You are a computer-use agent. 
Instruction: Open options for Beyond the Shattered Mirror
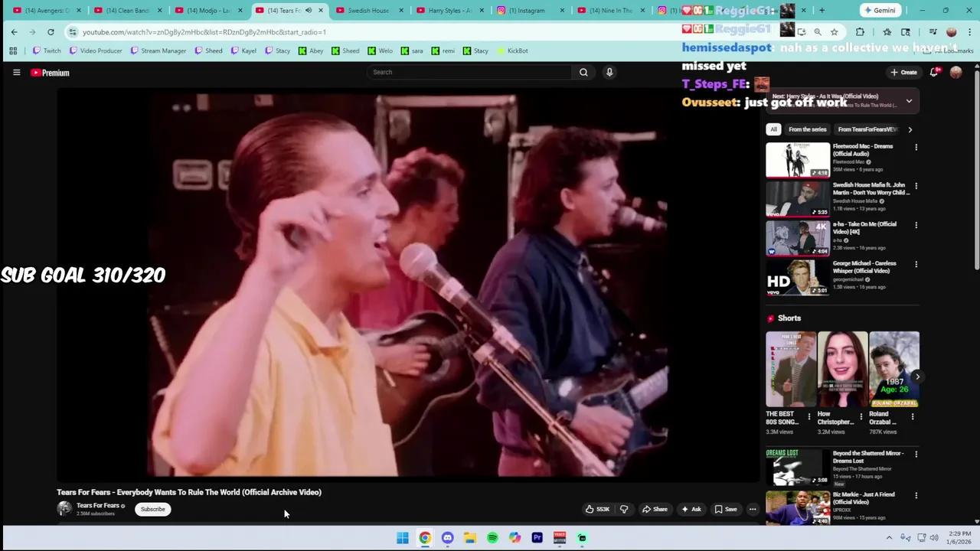coord(916,454)
